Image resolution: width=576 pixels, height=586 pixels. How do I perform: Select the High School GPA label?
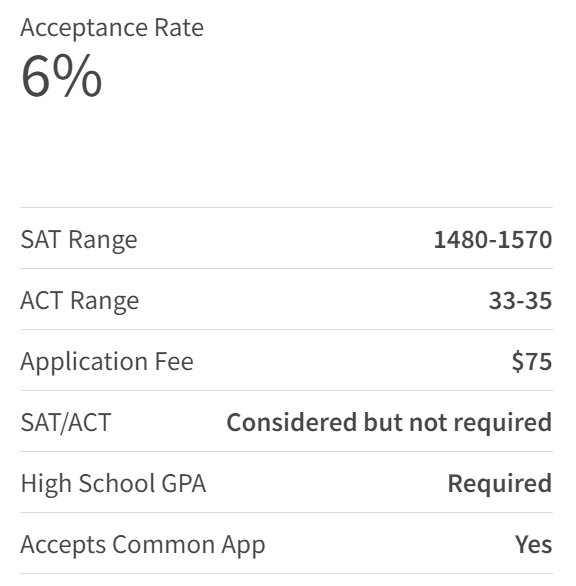[x=113, y=484]
